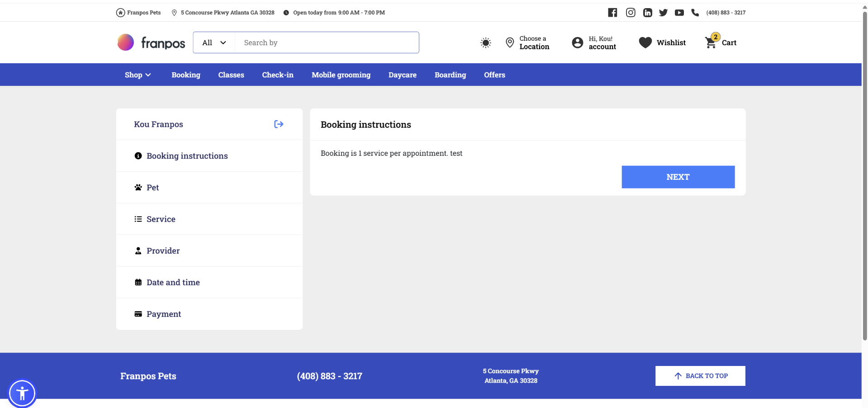
Task: Click the Search by input field
Action: click(x=327, y=42)
